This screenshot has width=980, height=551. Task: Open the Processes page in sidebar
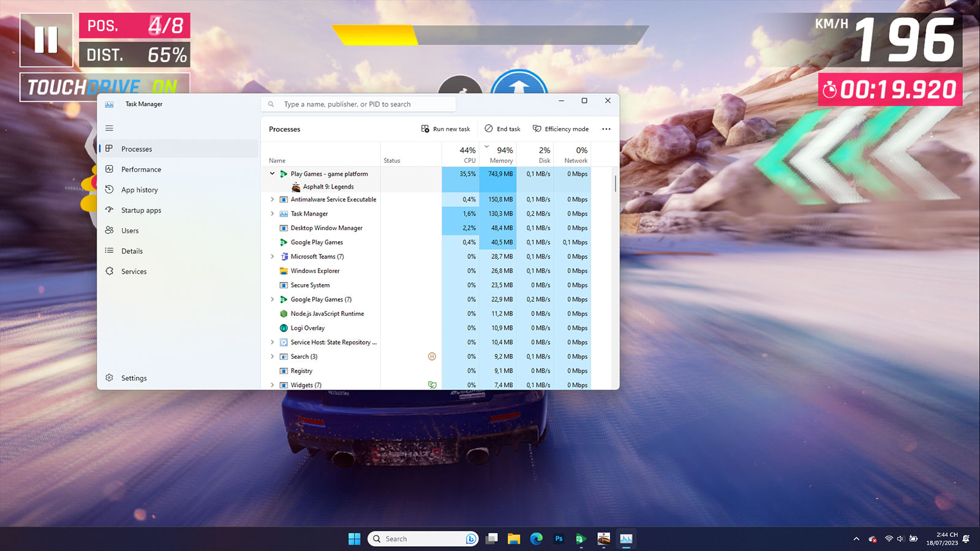[x=178, y=149]
